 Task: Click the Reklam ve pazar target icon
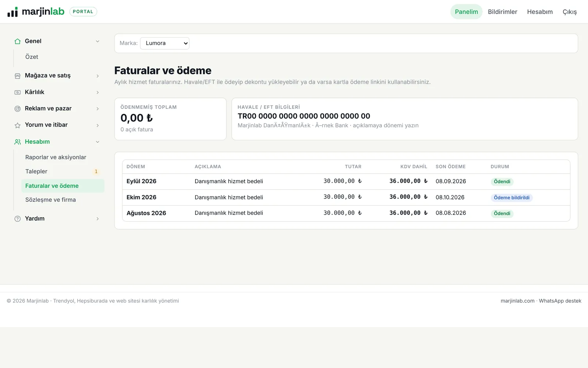[x=17, y=109]
